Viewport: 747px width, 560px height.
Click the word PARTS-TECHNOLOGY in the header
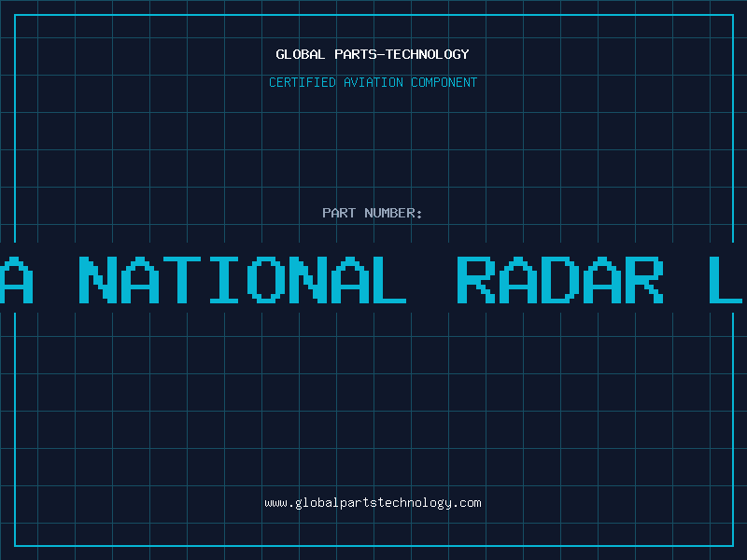point(402,54)
